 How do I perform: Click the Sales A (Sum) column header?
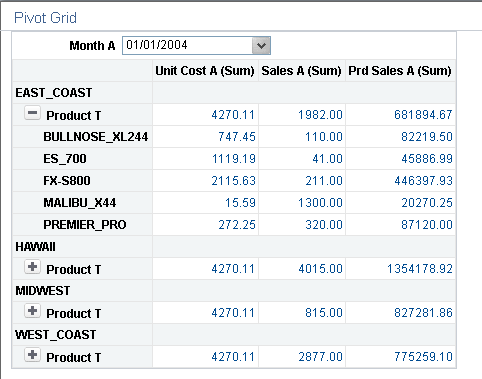pyautogui.click(x=301, y=71)
